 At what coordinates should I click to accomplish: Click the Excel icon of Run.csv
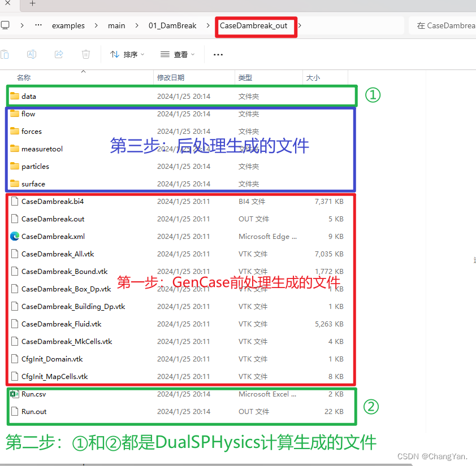click(x=15, y=394)
